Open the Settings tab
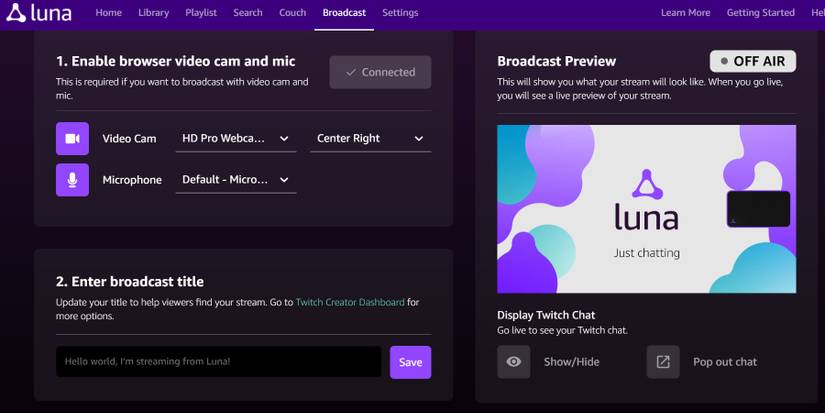Image resolution: width=825 pixels, height=413 pixels. (400, 13)
